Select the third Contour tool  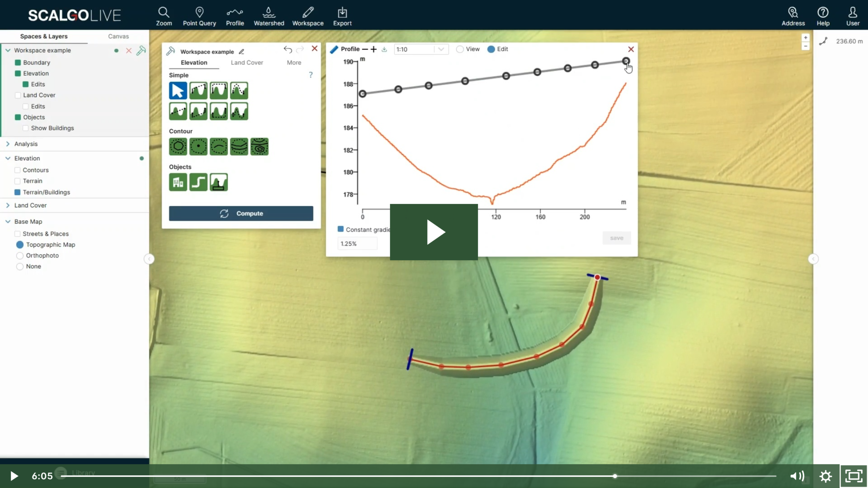[x=219, y=146]
